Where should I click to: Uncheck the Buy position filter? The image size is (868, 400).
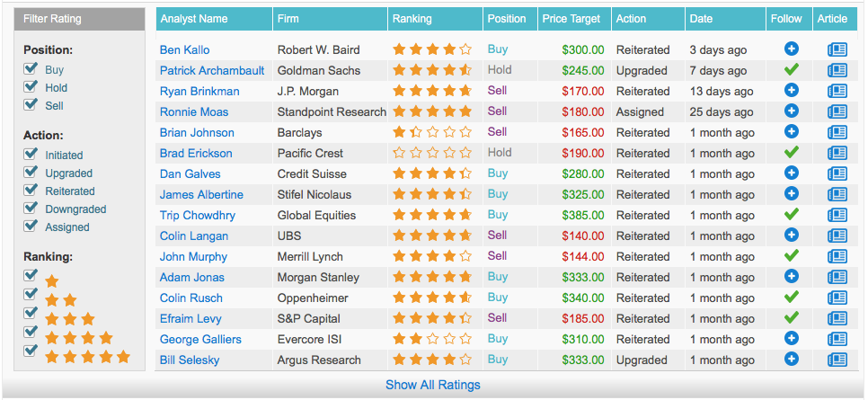31,68
